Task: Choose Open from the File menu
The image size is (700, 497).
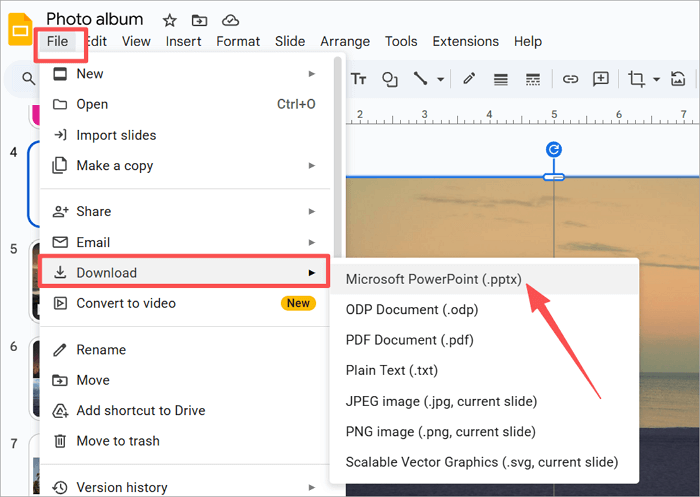Action: (185, 104)
